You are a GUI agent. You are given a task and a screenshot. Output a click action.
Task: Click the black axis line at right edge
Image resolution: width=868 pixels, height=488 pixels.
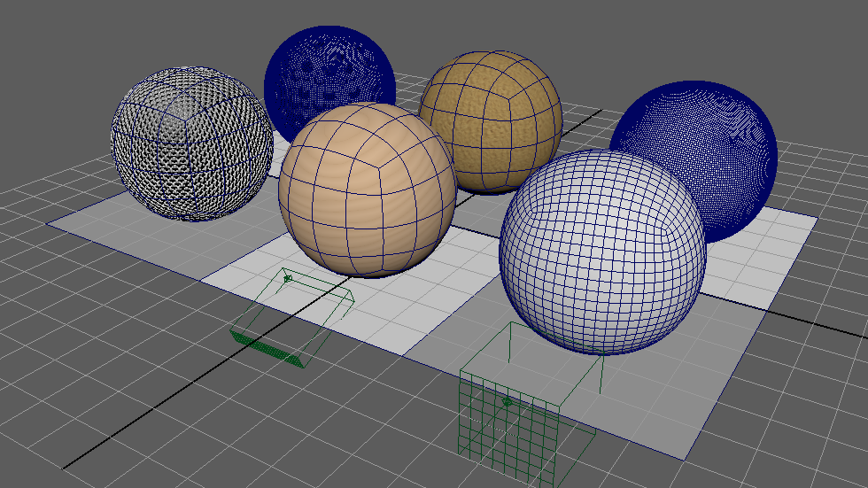pyautogui.click(x=833, y=329)
